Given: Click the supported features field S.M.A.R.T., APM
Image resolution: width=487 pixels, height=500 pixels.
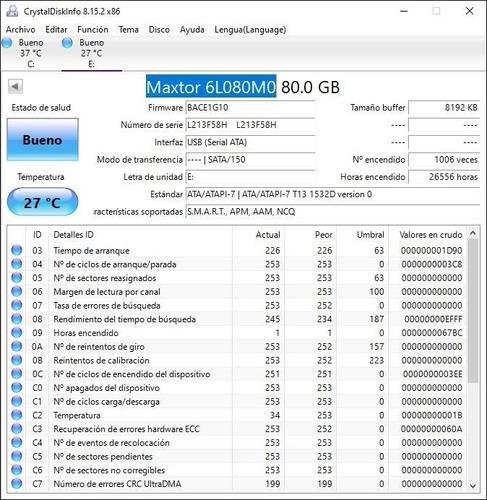Looking at the screenshot, I should coord(332,212).
